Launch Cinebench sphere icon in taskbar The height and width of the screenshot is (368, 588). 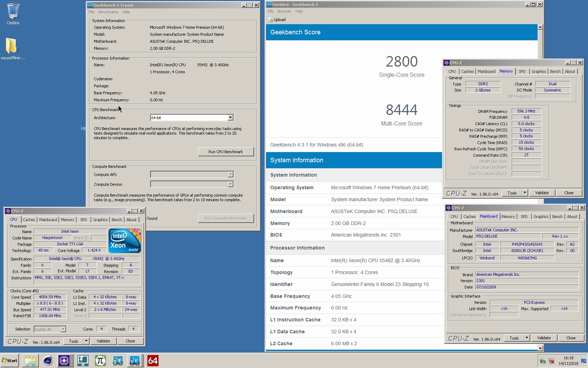point(48,361)
